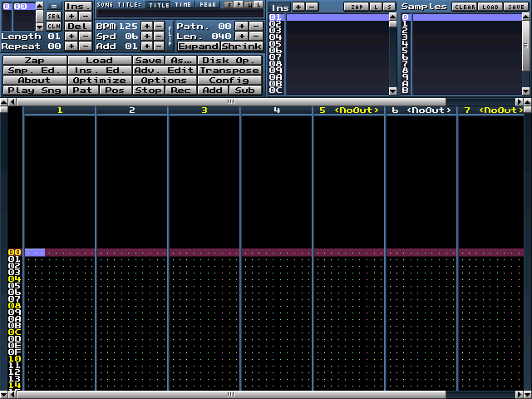The width and height of the screenshot is (532, 399).
Task: Open the Smp. Ed. sample editor
Action: (34, 71)
